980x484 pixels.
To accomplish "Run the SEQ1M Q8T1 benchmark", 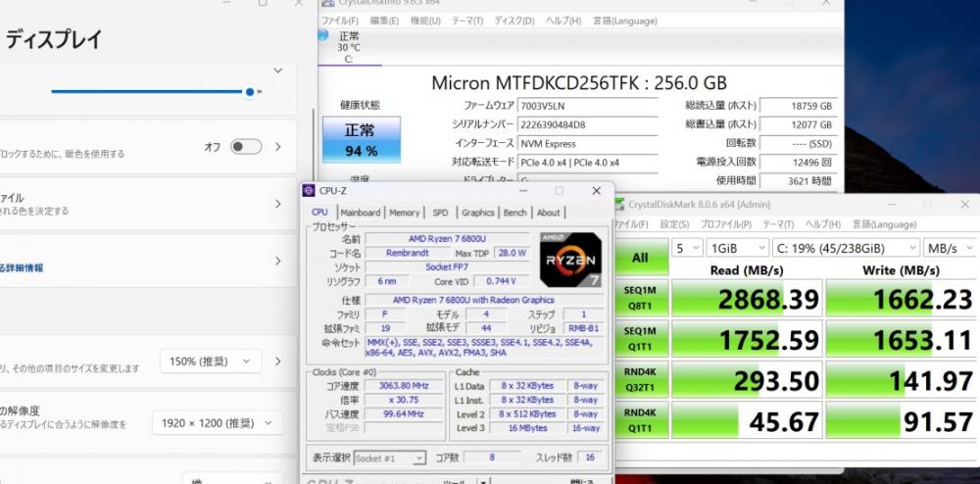I will [x=640, y=298].
